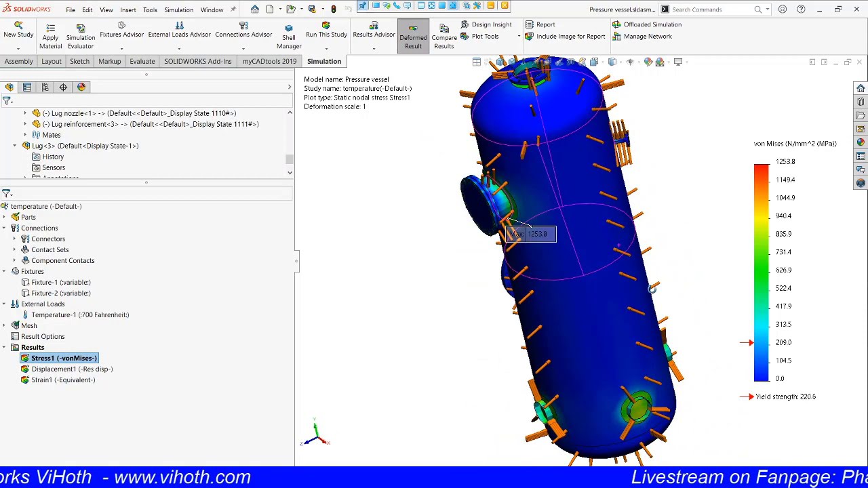868x488 pixels.
Task: Click the New document icon
Action: coord(270,9)
